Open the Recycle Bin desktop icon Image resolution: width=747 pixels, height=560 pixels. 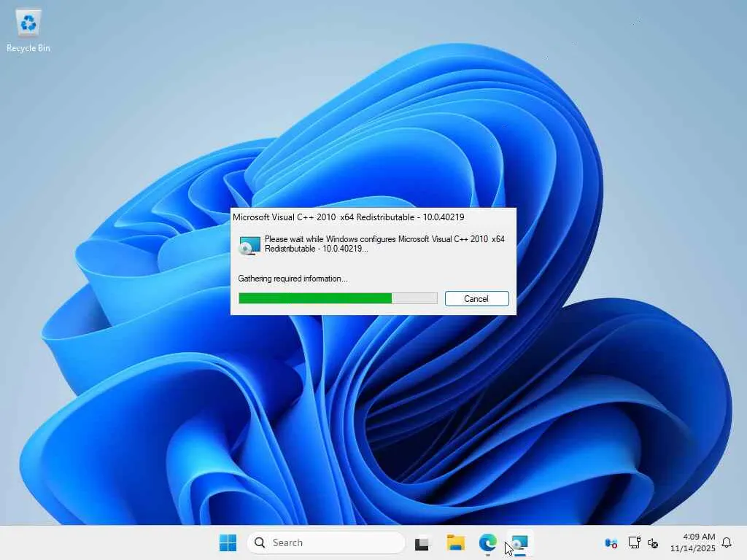click(28, 31)
